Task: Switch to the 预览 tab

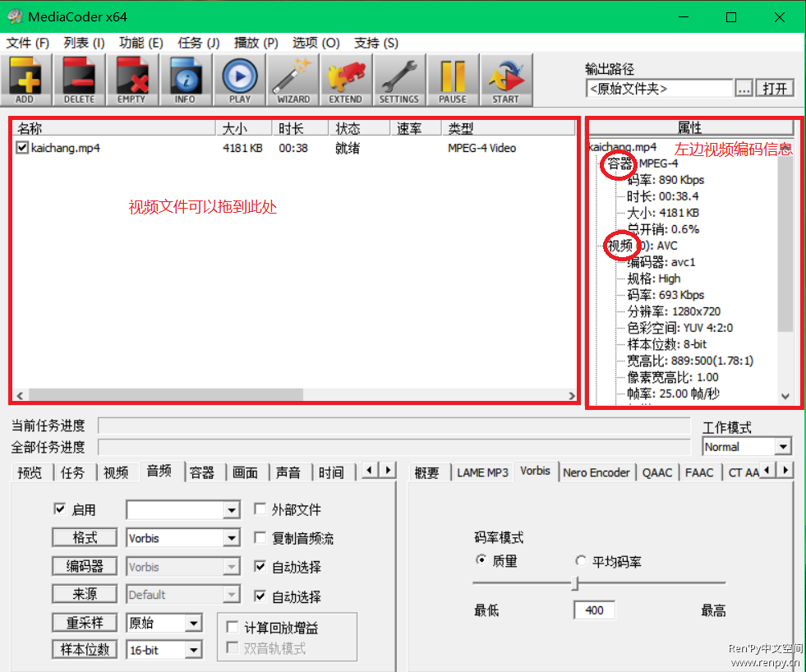Action: pyautogui.click(x=30, y=472)
